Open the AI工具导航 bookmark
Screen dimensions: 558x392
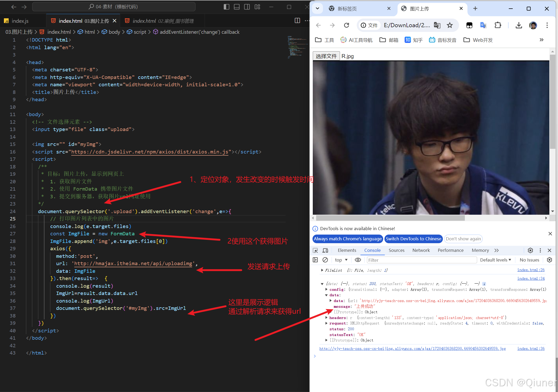[x=356, y=40]
